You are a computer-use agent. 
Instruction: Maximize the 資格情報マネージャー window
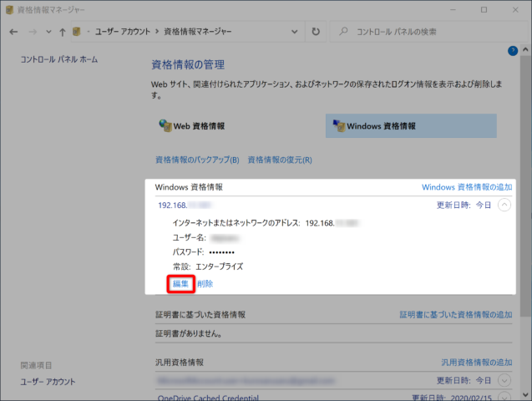click(484, 10)
